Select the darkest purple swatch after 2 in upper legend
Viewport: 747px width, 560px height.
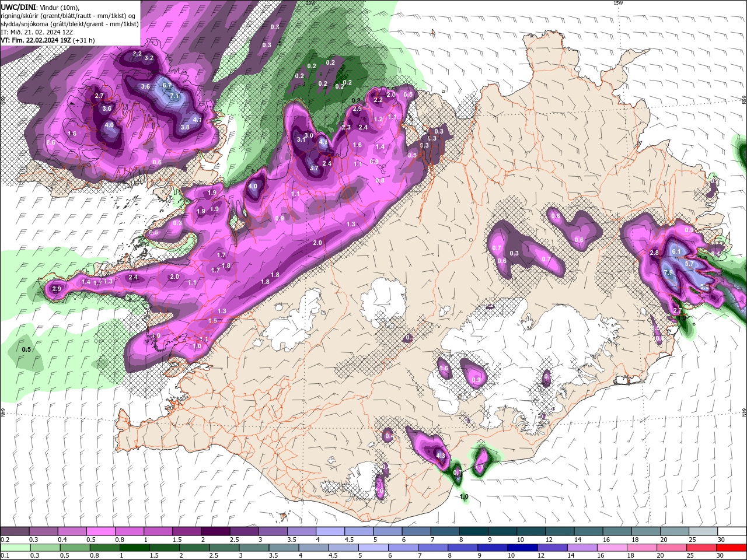(x=214, y=531)
